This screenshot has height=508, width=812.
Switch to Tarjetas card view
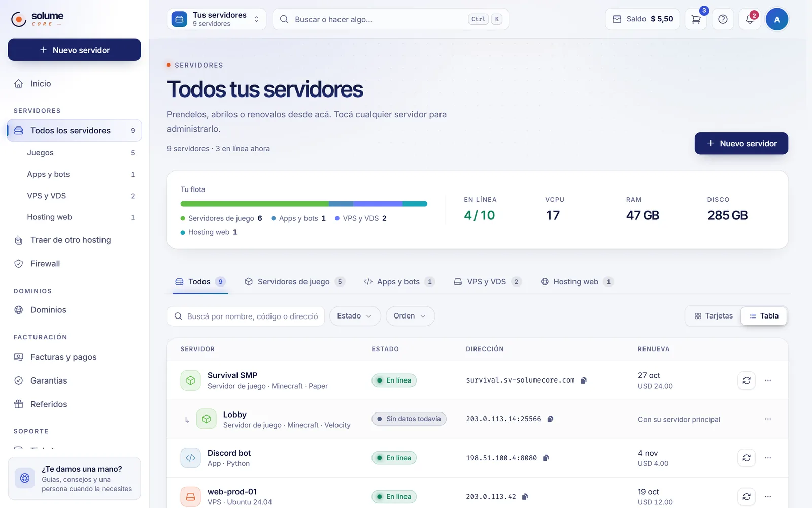[x=714, y=316]
